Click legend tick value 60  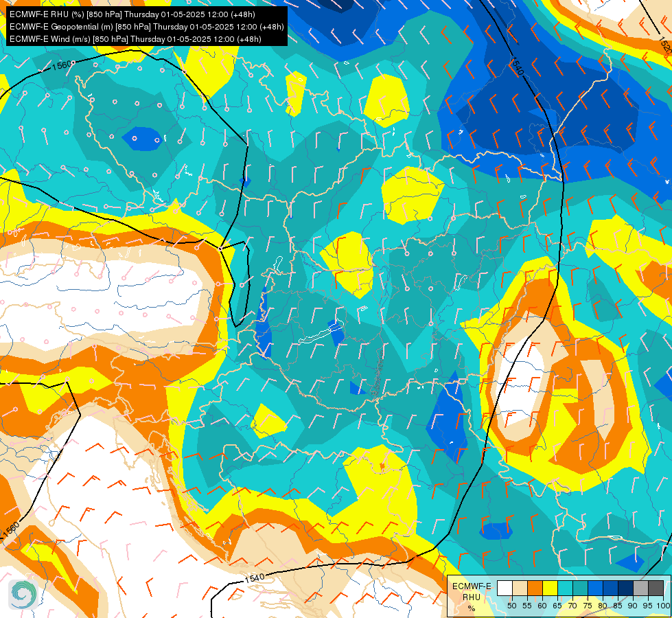point(542,606)
